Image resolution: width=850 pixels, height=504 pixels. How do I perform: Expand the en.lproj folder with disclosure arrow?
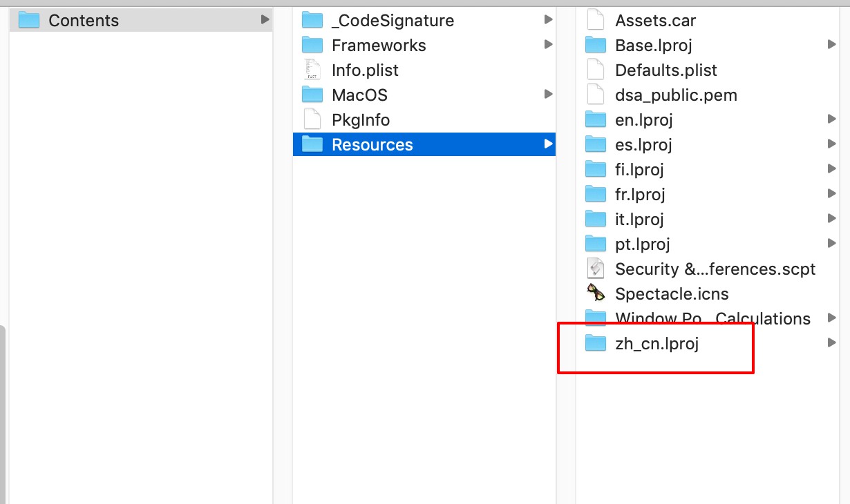832,119
